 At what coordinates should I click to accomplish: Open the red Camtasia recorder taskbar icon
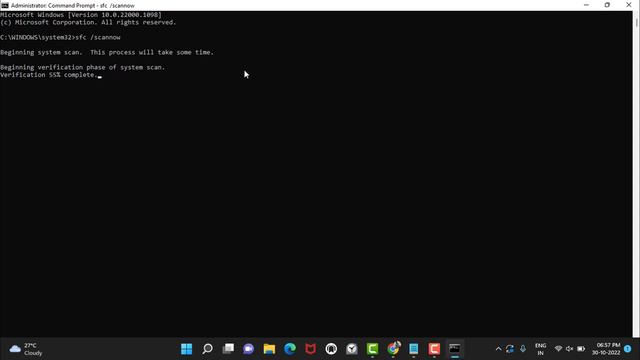[434, 349]
